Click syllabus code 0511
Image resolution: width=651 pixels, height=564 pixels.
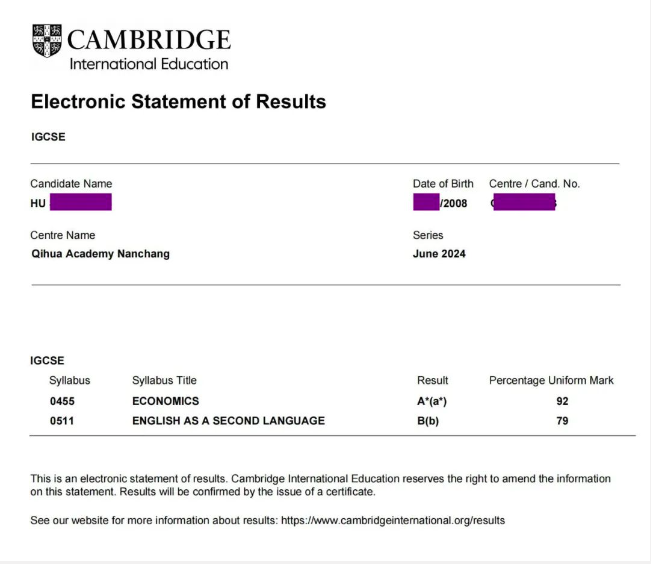coord(62,421)
